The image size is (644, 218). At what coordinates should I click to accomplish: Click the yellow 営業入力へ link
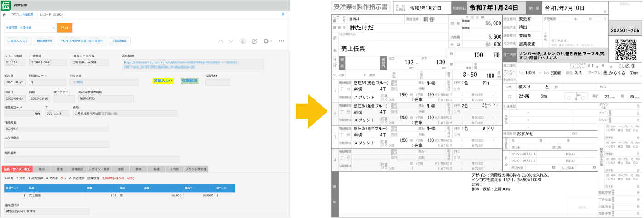(163, 81)
